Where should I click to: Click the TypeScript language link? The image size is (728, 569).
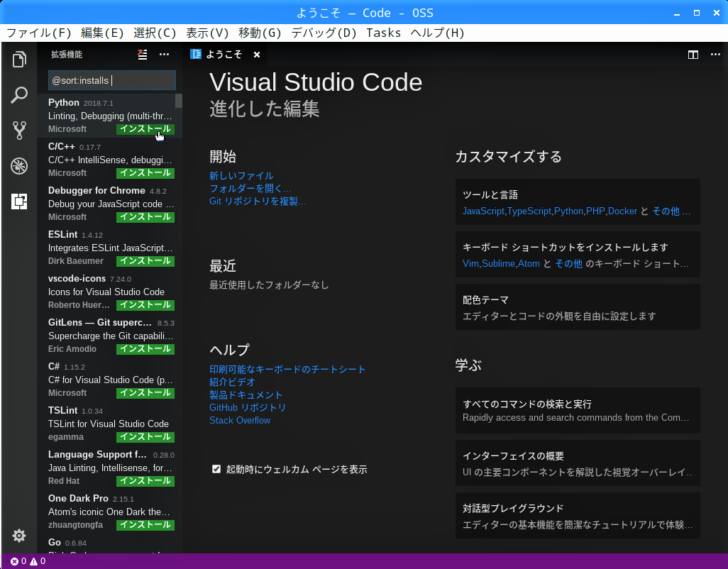(x=529, y=211)
